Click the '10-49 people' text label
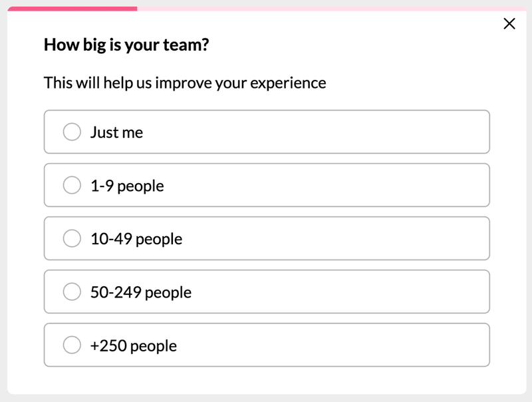 136,238
